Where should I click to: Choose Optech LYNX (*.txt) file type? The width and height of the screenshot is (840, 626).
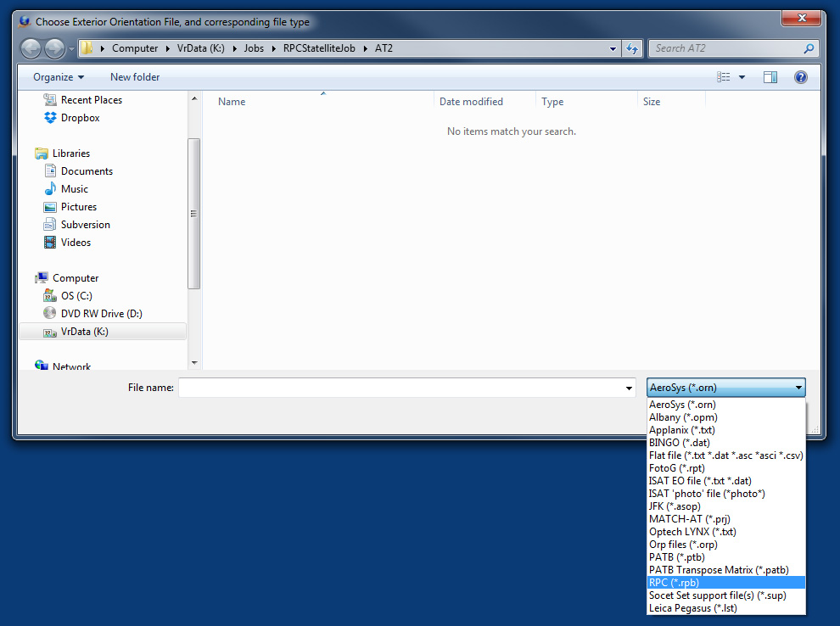coord(726,532)
